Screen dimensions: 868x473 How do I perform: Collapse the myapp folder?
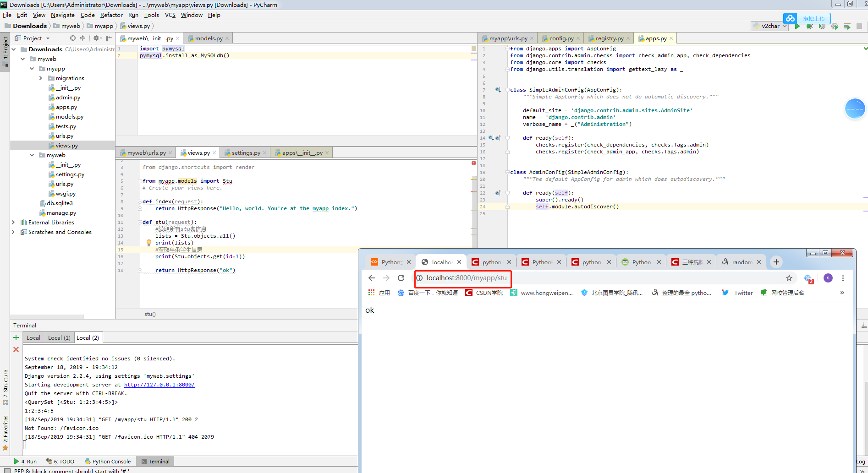click(32, 68)
